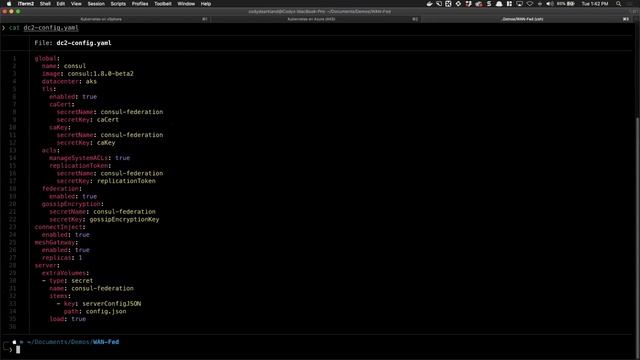Click the diamond-shaped menu bar icon
Viewport: 640px width, 360px height.
(458, 4)
